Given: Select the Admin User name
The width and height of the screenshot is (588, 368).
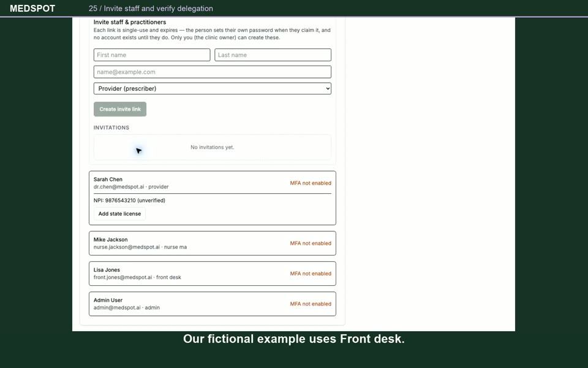Looking at the screenshot, I should coord(108,300).
